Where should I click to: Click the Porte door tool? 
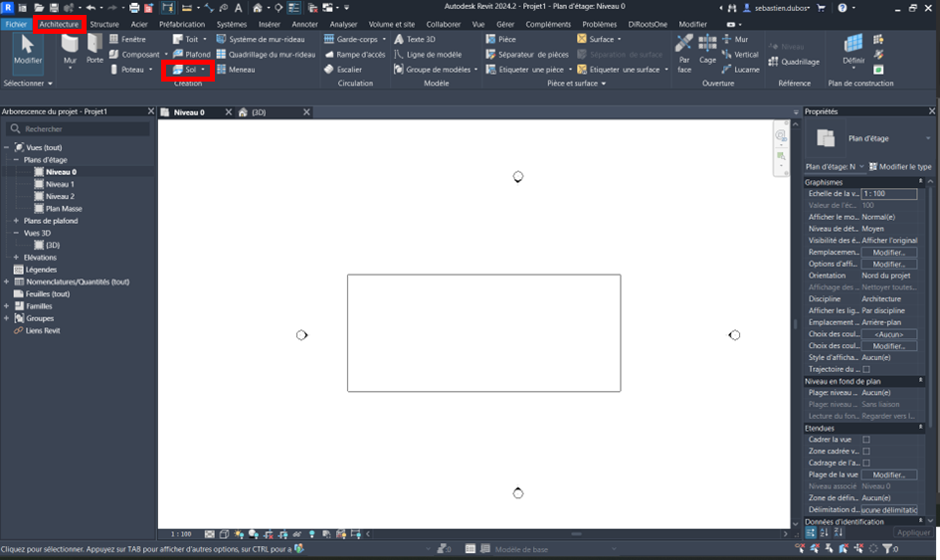point(94,50)
